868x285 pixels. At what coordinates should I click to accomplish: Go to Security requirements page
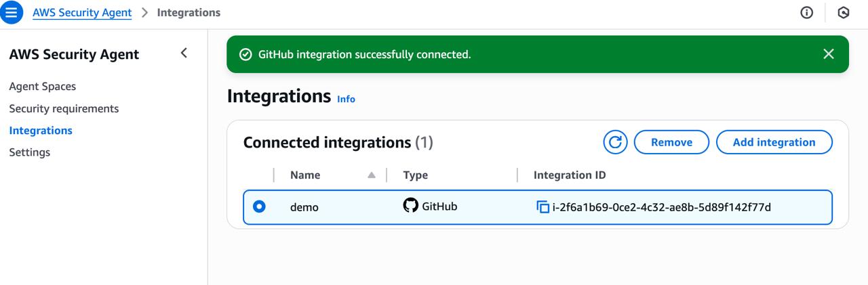(64, 108)
